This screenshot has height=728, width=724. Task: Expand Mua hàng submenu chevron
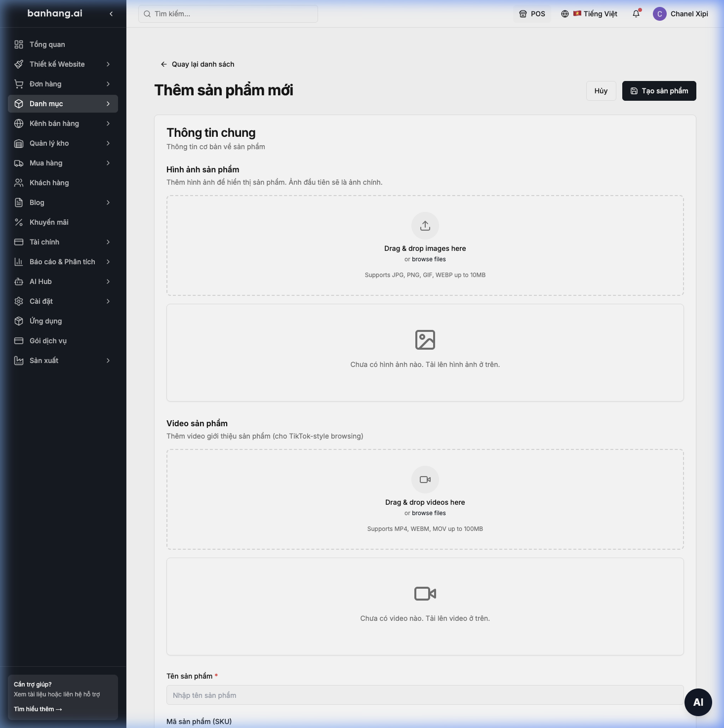[x=108, y=163]
